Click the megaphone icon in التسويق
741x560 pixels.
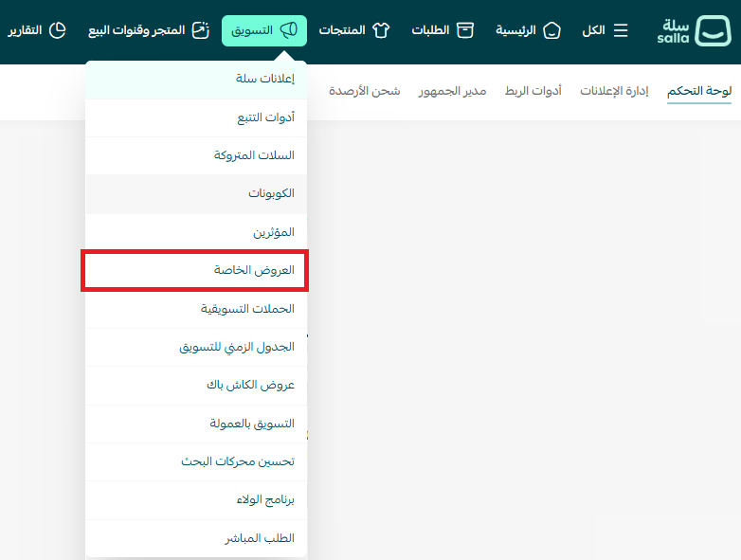[x=289, y=30]
